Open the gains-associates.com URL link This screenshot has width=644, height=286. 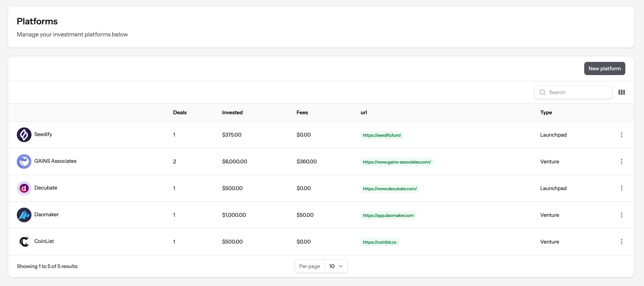pyautogui.click(x=396, y=162)
